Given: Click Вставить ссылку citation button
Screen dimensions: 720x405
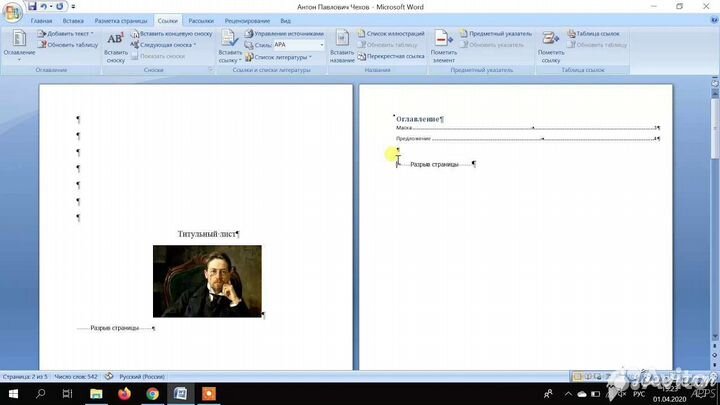Looking at the screenshot, I should 230,47.
